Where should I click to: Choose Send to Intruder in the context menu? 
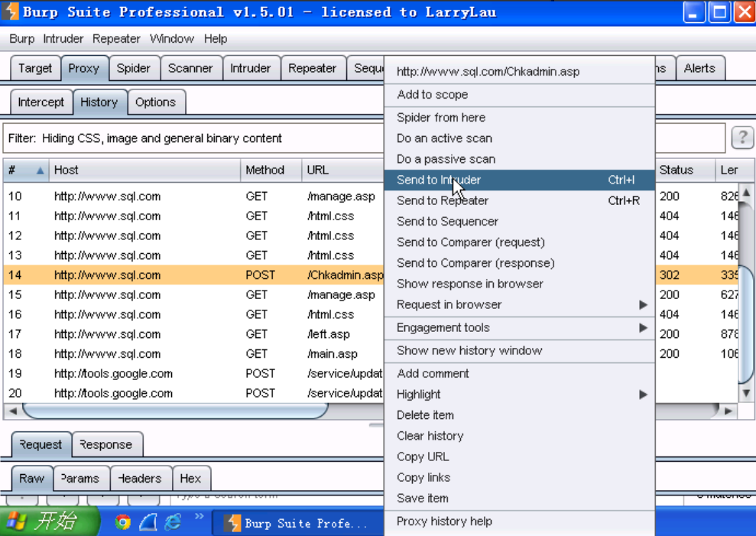(x=519, y=180)
